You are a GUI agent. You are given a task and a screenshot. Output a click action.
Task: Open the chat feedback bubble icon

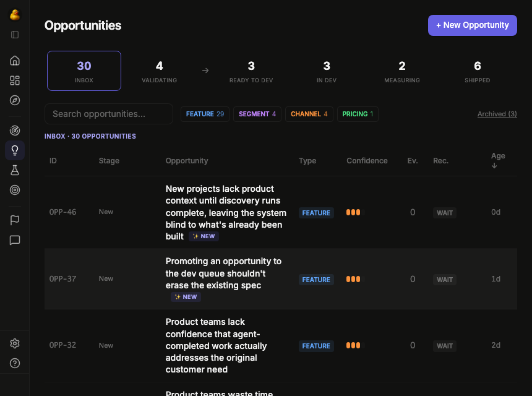click(15, 240)
